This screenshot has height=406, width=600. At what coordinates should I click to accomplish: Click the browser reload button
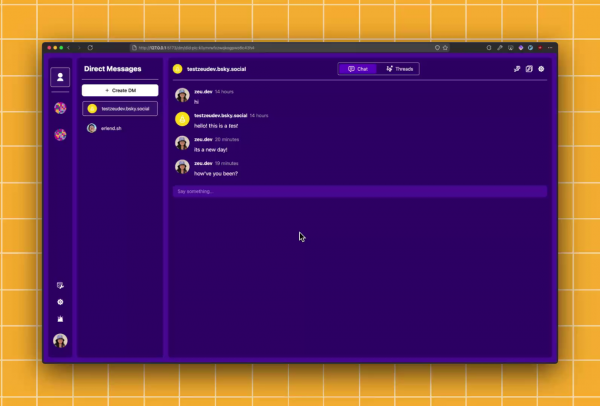[90, 48]
